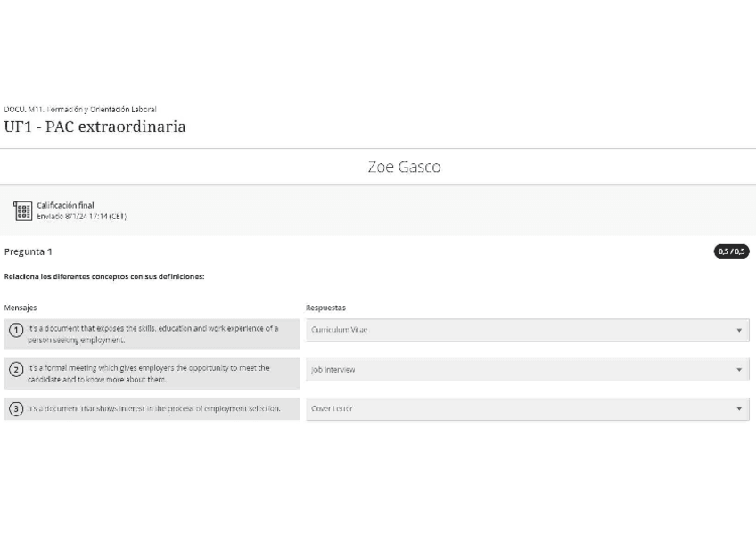Screen dimensions: 756x534
Task: Click the Enviado 8/1/24 submission timestamp
Action: click(x=80, y=215)
